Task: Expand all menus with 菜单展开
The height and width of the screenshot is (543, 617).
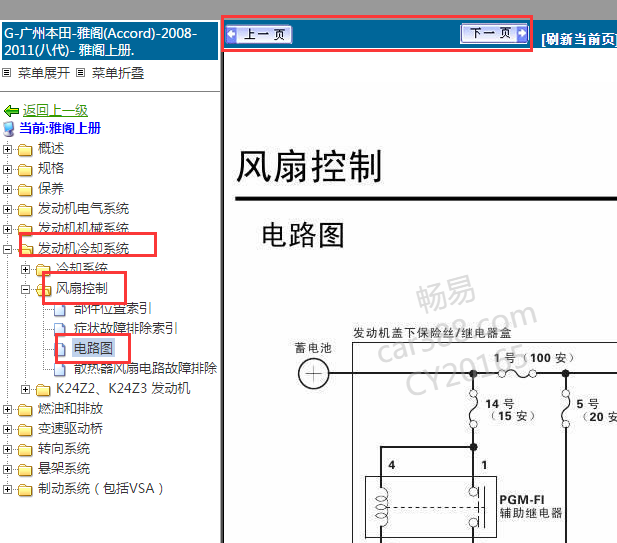Action: (x=44, y=73)
